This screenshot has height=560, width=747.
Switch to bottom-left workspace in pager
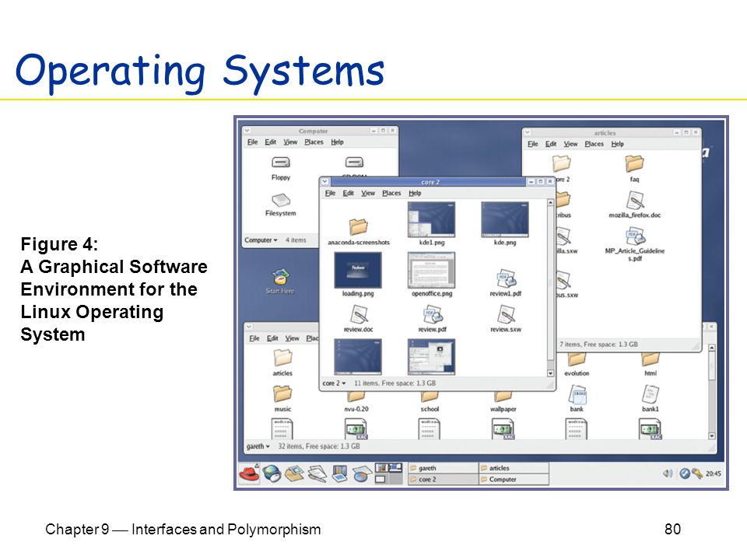(x=381, y=479)
